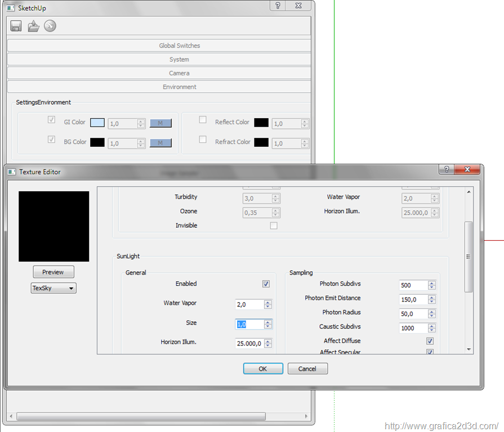Collapse the Environment rollout

(x=159, y=87)
